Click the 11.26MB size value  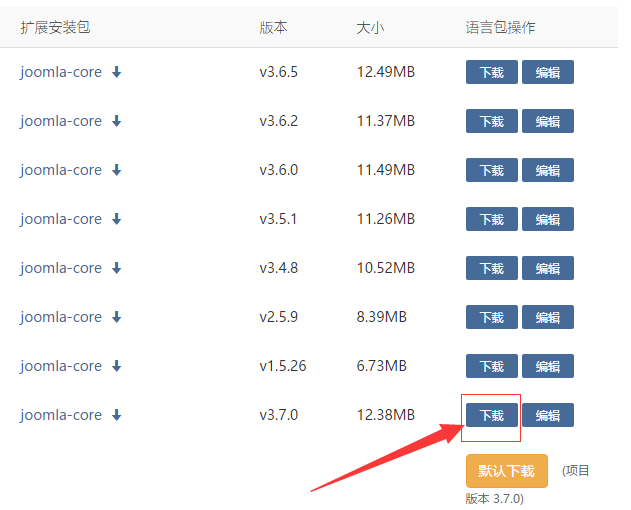(386, 219)
